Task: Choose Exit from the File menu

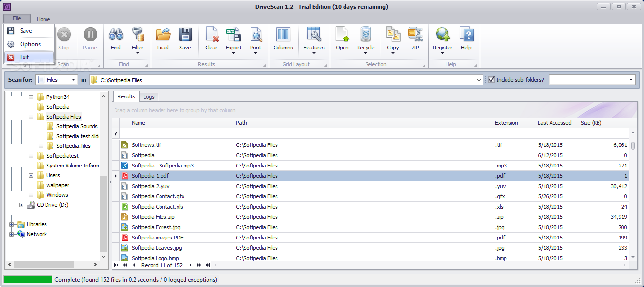Action: [29, 57]
